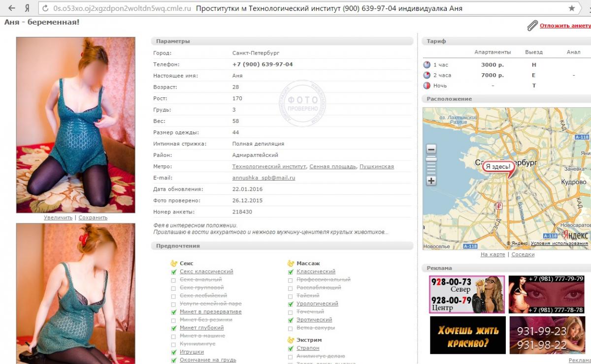Click the 'Я здесь!' map marker

[x=498, y=167]
